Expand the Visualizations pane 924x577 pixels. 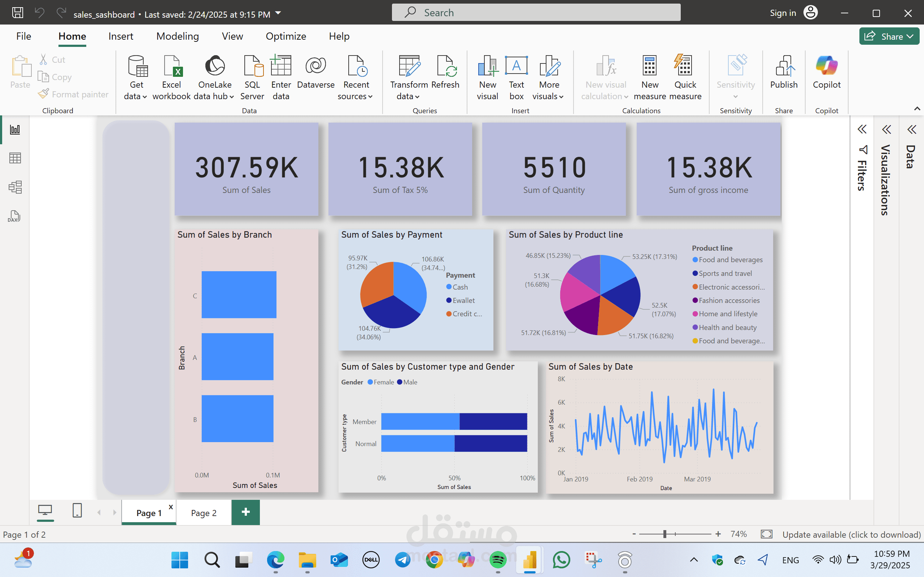pyautogui.click(x=886, y=129)
